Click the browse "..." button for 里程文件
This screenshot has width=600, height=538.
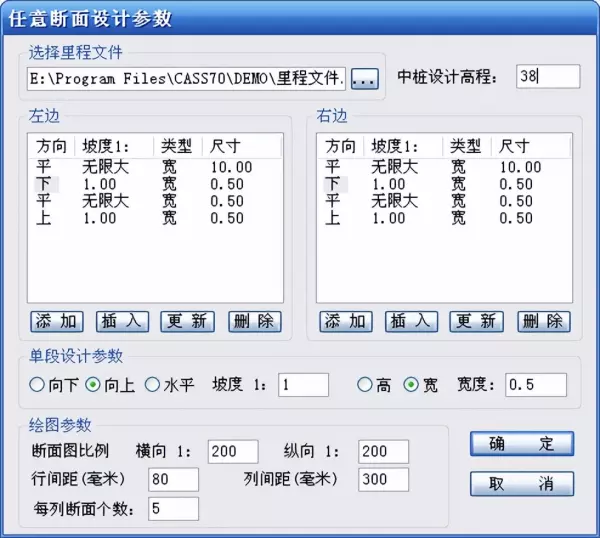(365, 79)
